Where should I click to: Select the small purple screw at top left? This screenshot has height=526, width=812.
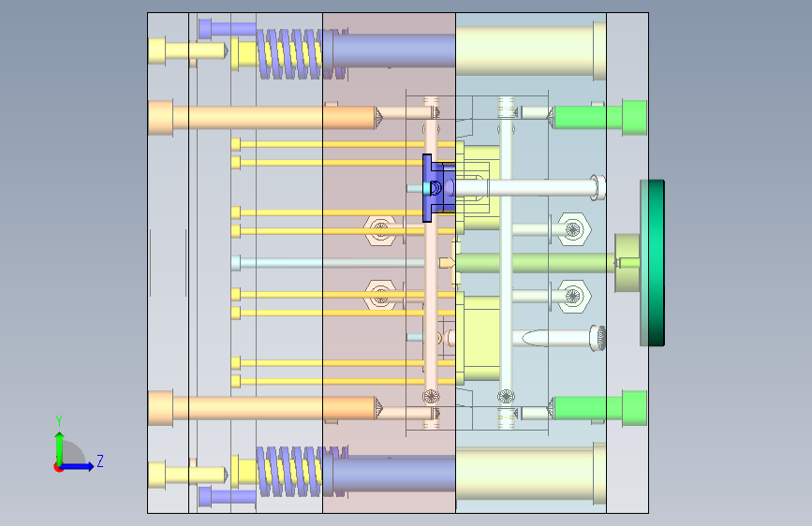pyautogui.click(x=227, y=28)
